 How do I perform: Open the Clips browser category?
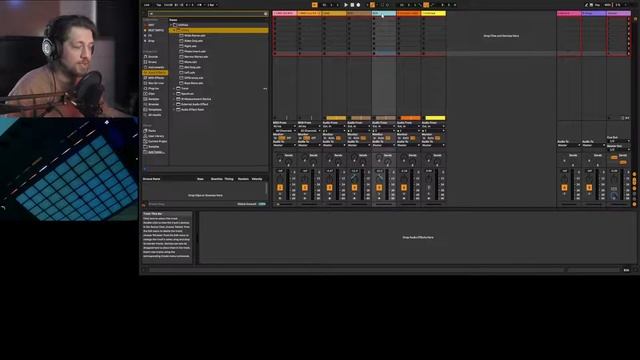point(152,94)
